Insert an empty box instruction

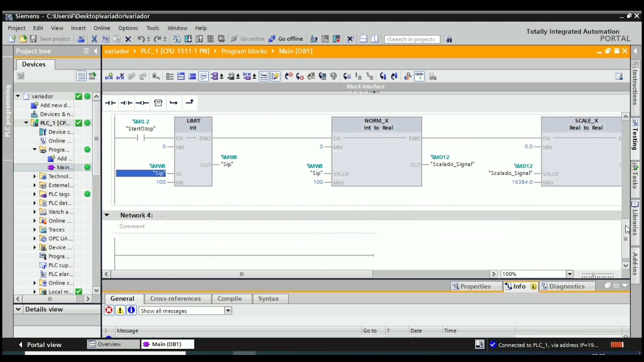coord(158,103)
